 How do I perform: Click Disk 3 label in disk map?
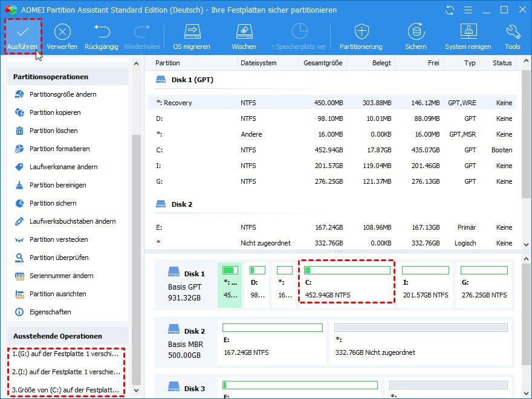coord(187,388)
